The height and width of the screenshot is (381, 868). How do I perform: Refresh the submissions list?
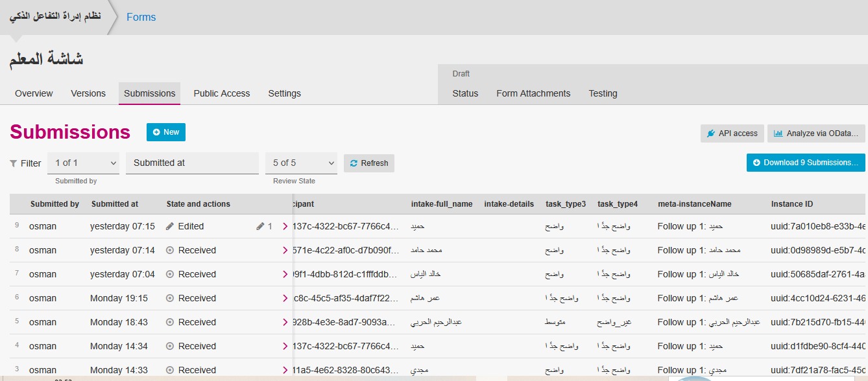[x=368, y=163]
